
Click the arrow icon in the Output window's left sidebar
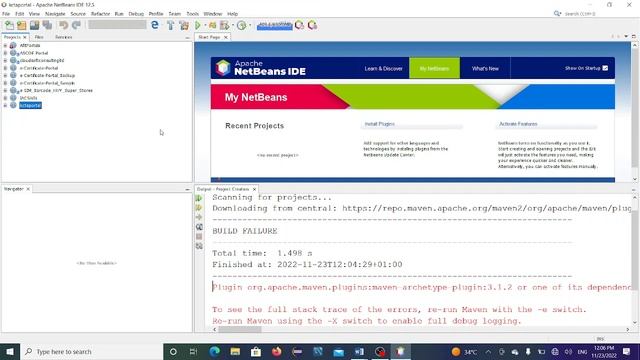(199, 217)
